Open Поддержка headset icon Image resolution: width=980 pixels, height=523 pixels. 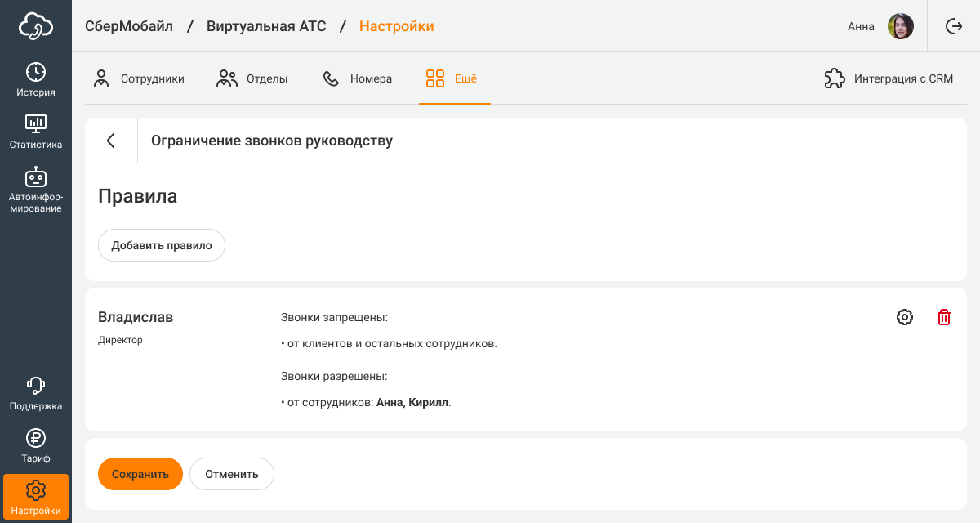click(36, 393)
